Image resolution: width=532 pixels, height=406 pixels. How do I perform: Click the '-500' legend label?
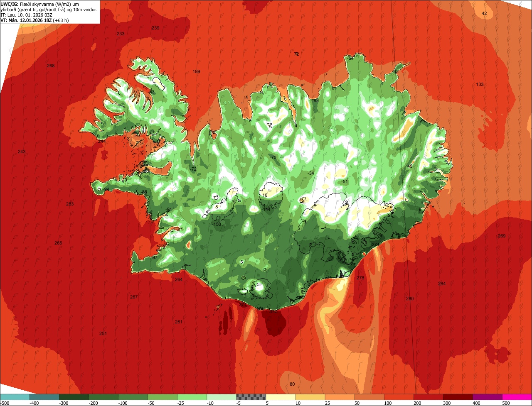[x=5, y=403]
